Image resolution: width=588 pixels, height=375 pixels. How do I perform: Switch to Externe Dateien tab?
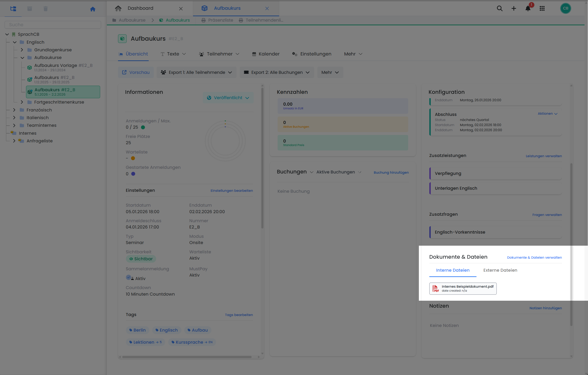(500, 270)
